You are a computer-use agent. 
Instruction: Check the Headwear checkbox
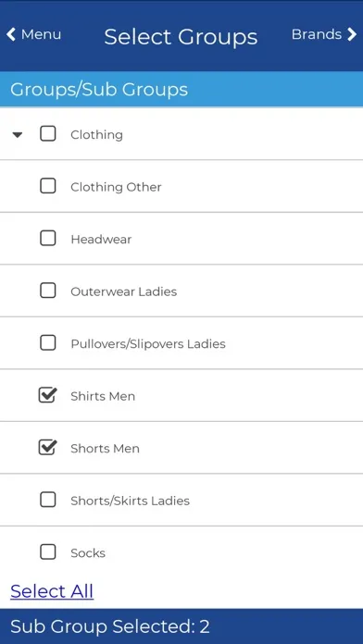click(47, 238)
